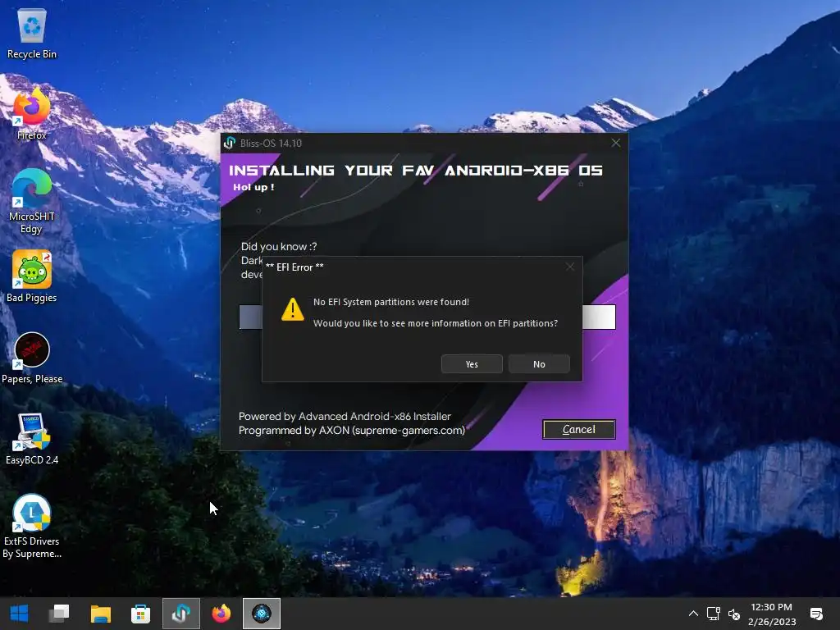840x630 pixels.
Task: Click the warning triangle icon in dialog
Action: pos(293,309)
